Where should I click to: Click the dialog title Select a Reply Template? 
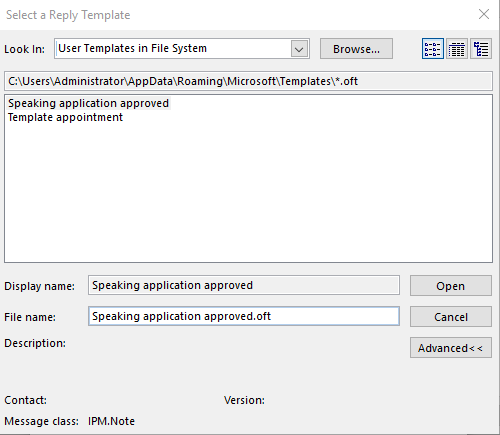click(x=68, y=15)
